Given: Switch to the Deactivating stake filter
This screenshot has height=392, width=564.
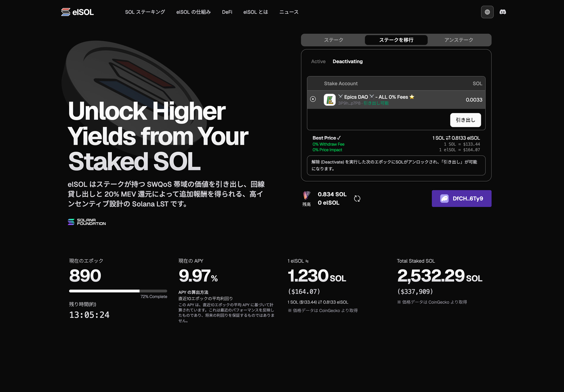Looking at the screenshot, I should pos(348,61).
